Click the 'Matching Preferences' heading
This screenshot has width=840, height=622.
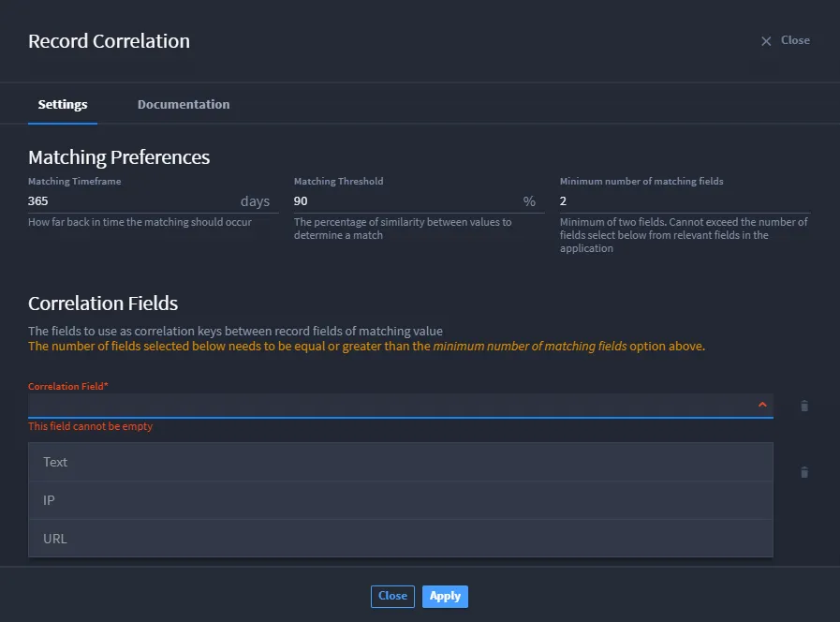pyautogui.click(x=119, y=157)
